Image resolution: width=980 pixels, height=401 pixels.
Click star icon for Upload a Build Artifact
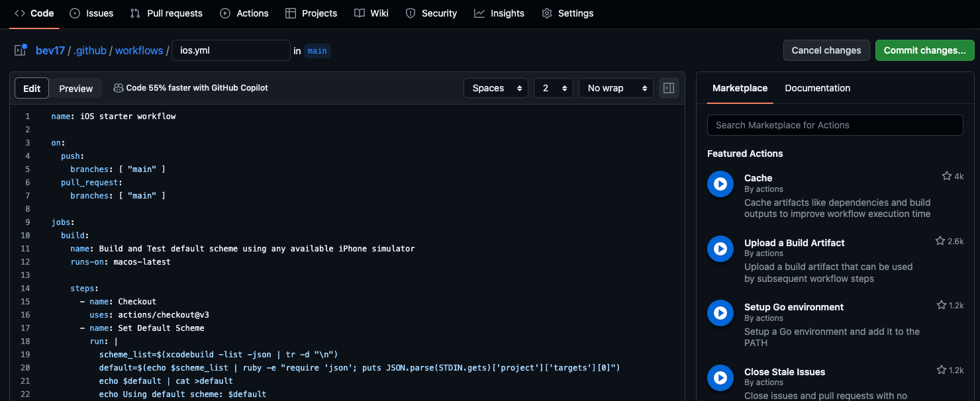(x=940, y=242)
